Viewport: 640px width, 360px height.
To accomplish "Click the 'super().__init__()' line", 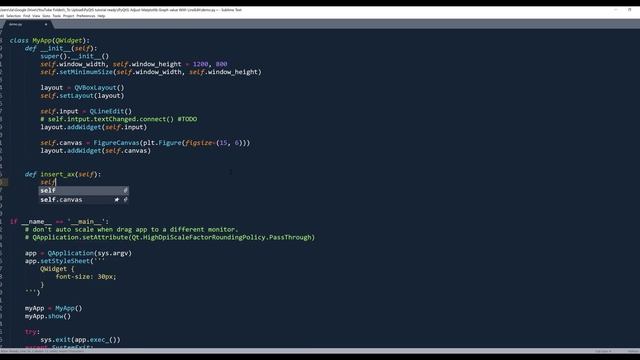I will [75, 56].
